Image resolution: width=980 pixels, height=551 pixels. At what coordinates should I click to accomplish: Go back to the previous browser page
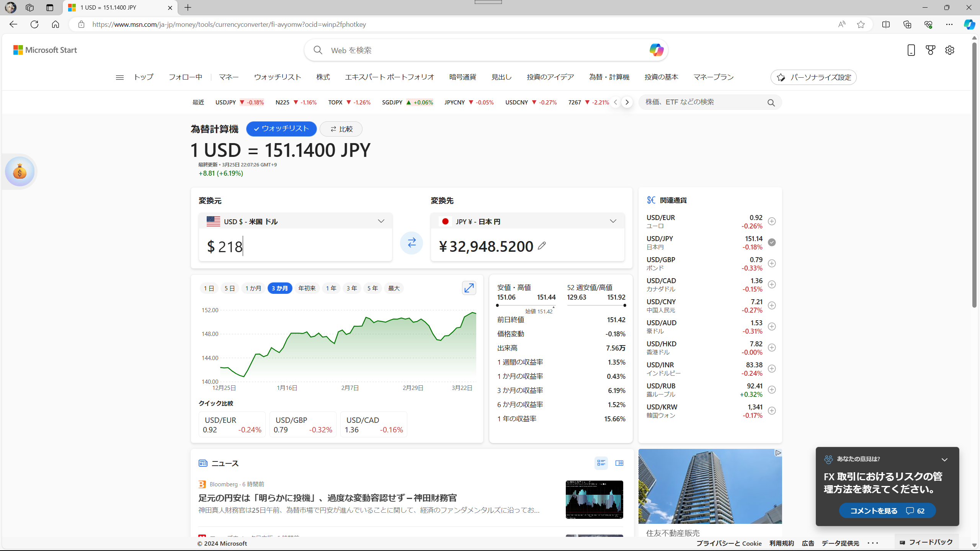[13, 24]
